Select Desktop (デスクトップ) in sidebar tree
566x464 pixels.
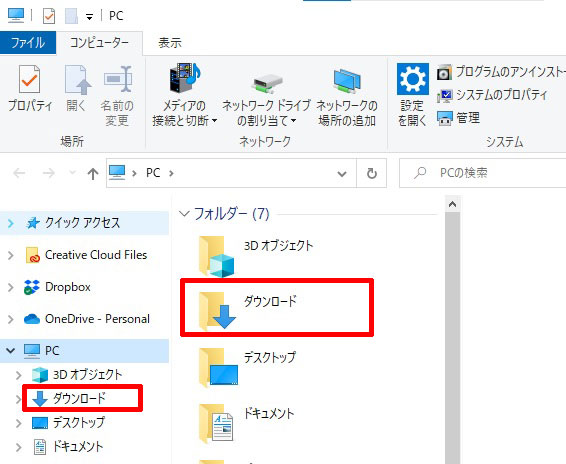click(x=79, y=422)
